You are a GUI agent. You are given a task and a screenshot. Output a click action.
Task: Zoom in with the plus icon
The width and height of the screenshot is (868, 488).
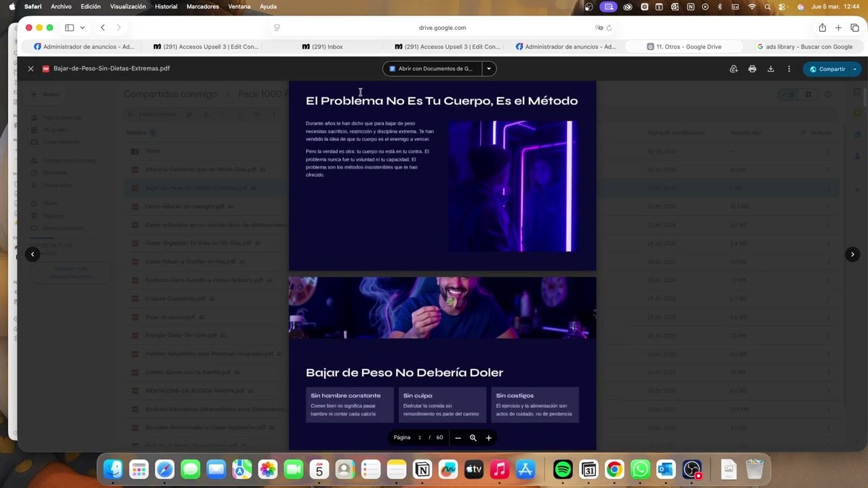(488, 438)
